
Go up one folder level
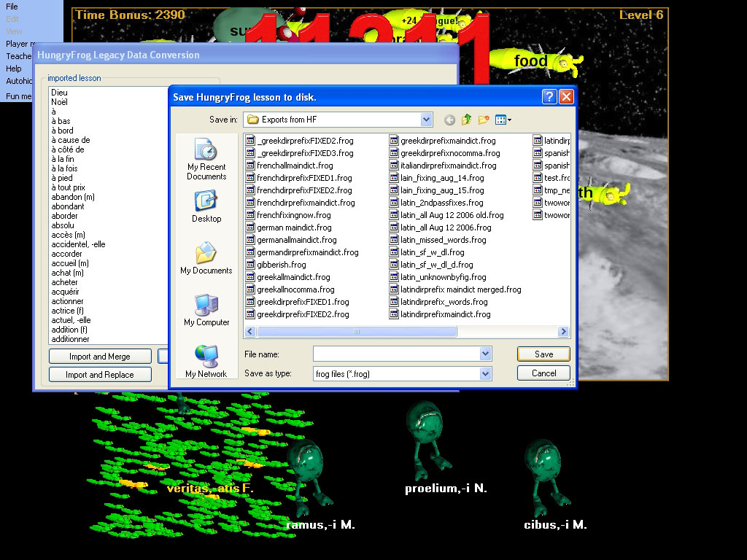pyautogui.click(x=466, y=120)
